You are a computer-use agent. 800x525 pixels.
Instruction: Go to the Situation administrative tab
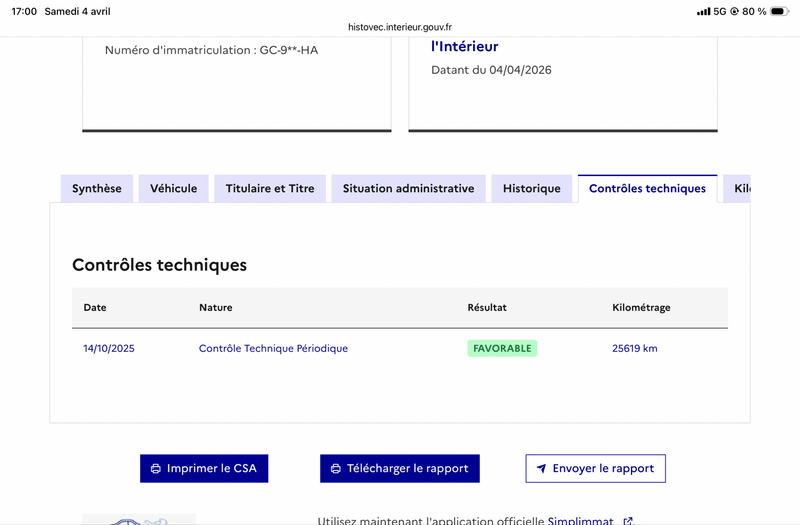[408, 188]
